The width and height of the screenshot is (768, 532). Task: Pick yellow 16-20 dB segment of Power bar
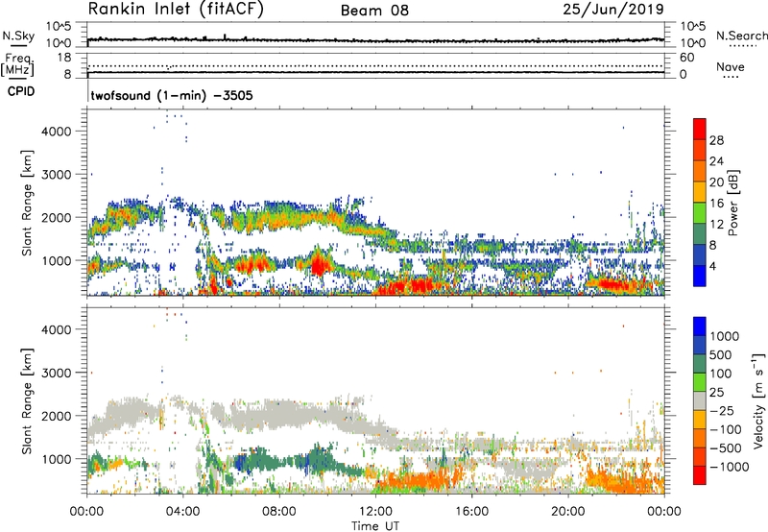click(700, 192)
